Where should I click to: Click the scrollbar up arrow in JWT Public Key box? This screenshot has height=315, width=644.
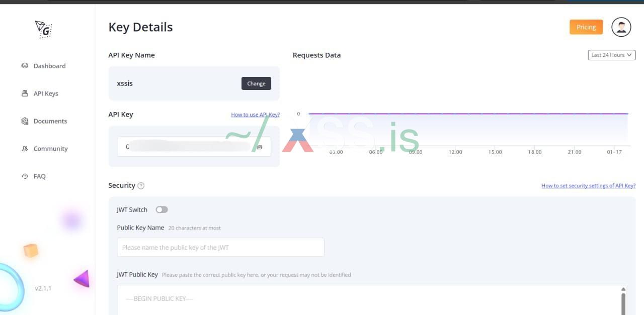[x=623, y=289]
